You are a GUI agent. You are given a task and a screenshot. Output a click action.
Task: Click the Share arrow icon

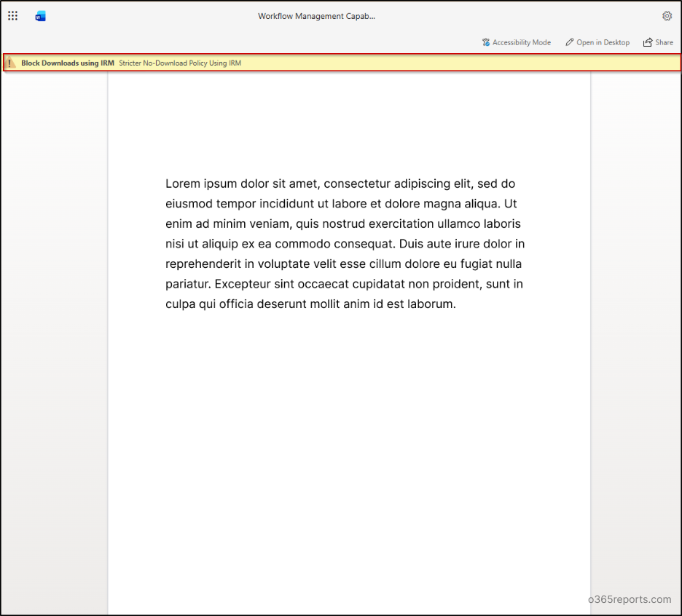pyautogui.click(x=647, y=42)
